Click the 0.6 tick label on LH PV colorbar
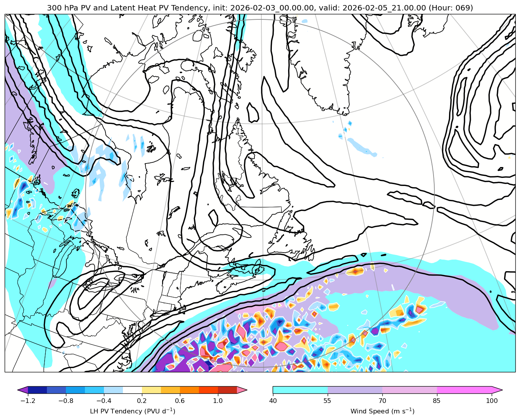Screen dimensions: 520x420 [x=180, y=401]
